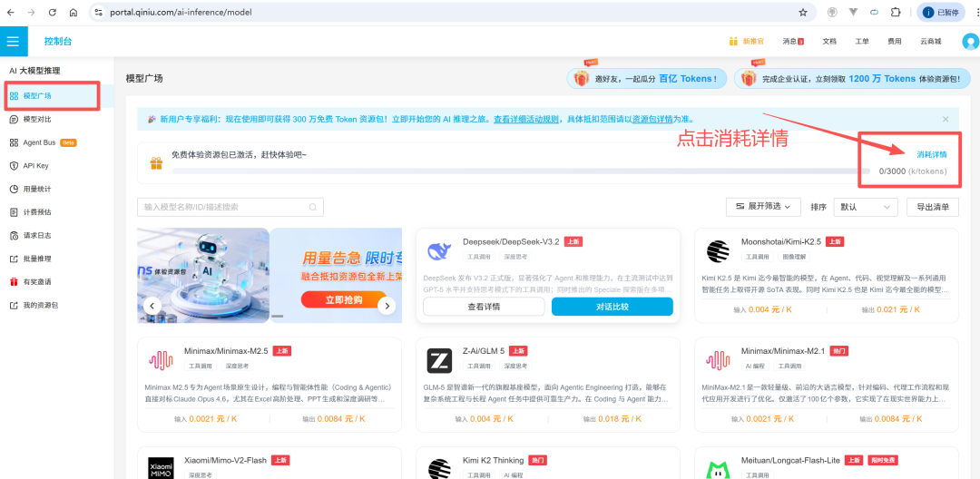Click 查看详情 on the DeepSeek-V3.2 card
980x479 pixels.
tap(484, 307)
